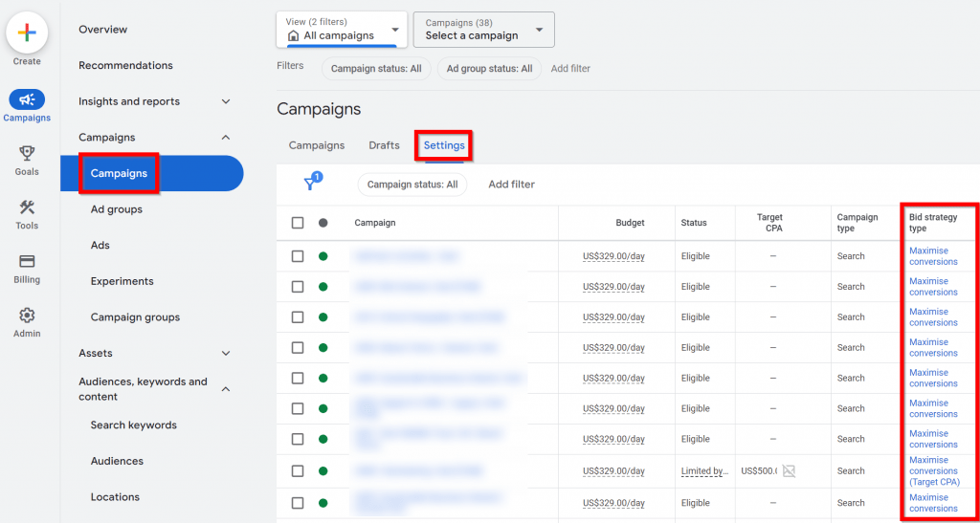Expand the Assets section
This screenshot has height=523, width=980.
[226, 353]
